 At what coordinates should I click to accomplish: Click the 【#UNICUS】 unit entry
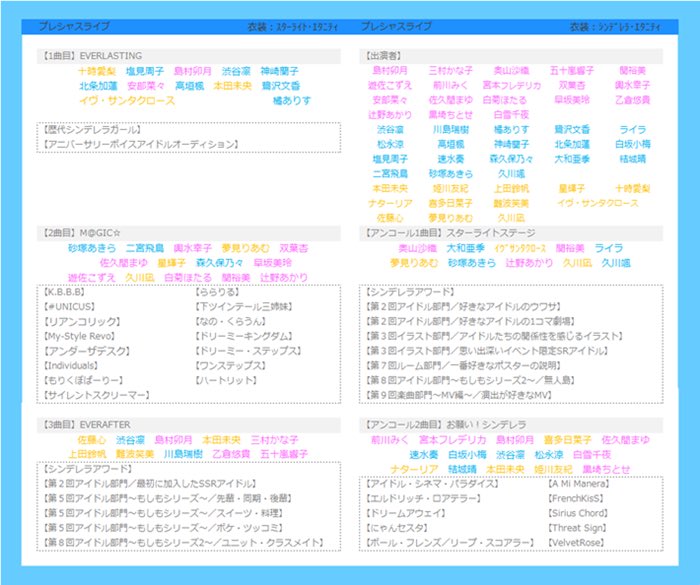click(69, 307)
